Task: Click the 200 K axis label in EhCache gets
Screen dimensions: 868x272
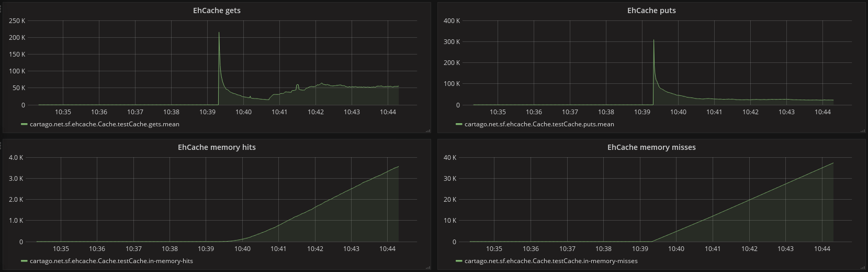Action: click(x=17, y=38)
